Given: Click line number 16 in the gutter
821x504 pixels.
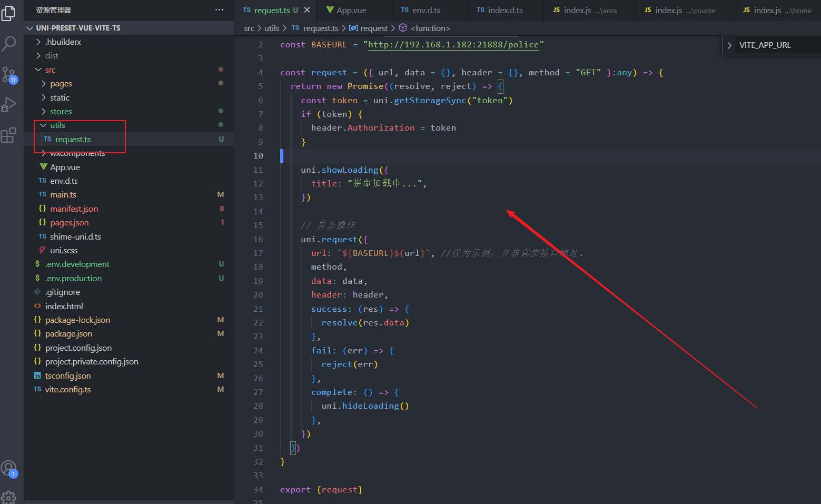Looking at the screenshot, I should tap(258, 239).
